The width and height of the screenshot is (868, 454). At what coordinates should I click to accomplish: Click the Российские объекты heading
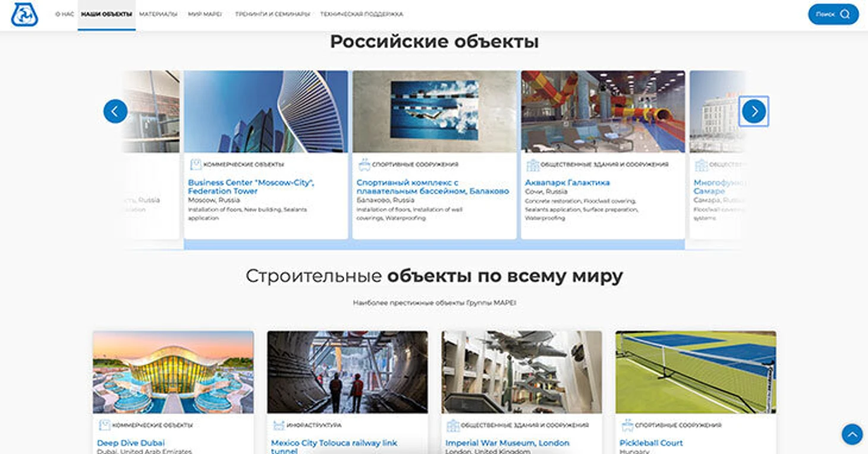coord(435,42)
